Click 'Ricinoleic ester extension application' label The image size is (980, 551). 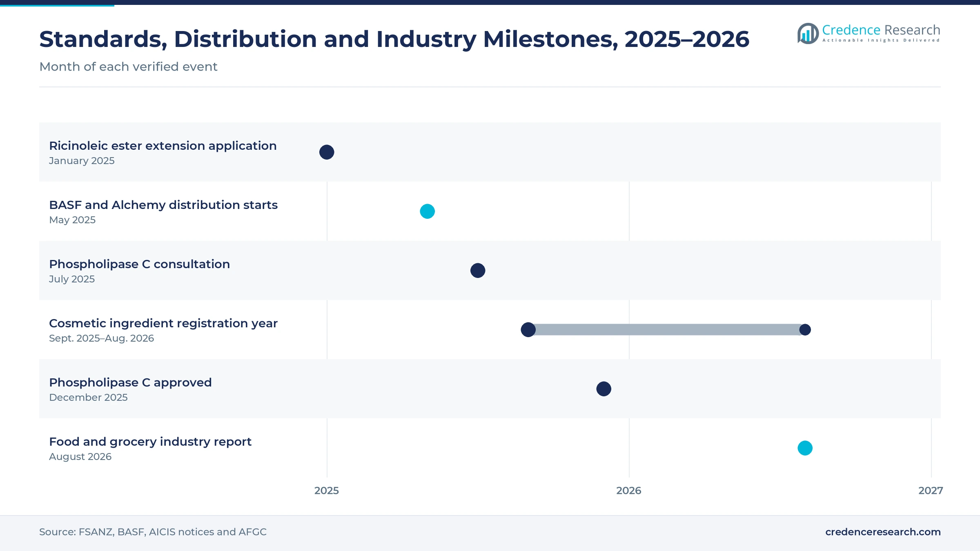pos(163,146)
